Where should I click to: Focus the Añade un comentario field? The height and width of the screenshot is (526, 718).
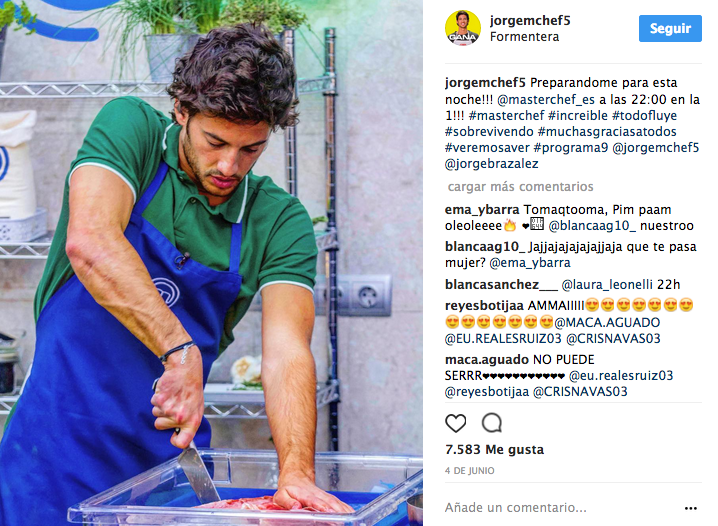point(561,507)
